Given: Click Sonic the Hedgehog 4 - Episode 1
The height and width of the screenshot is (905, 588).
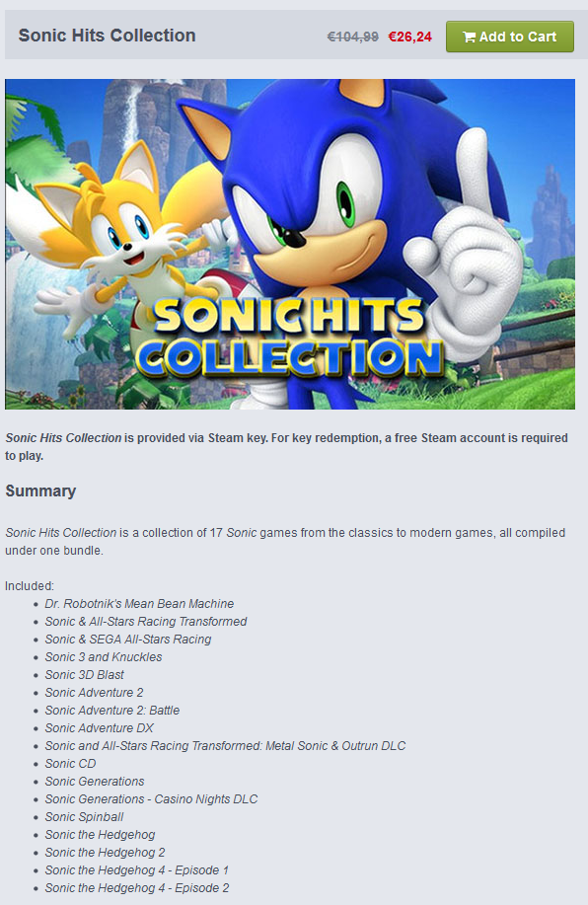Looking at the screenshot, I should pos(137,870).
